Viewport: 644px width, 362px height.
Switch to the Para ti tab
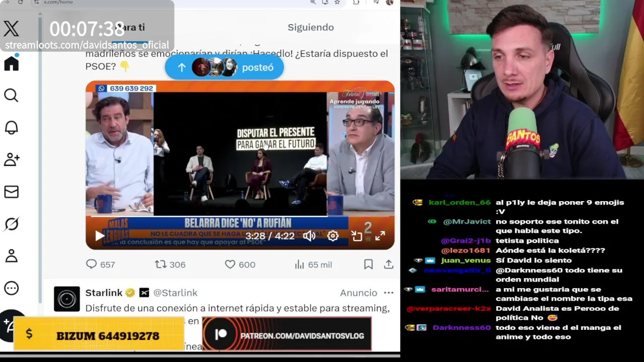tap(130, 27)
